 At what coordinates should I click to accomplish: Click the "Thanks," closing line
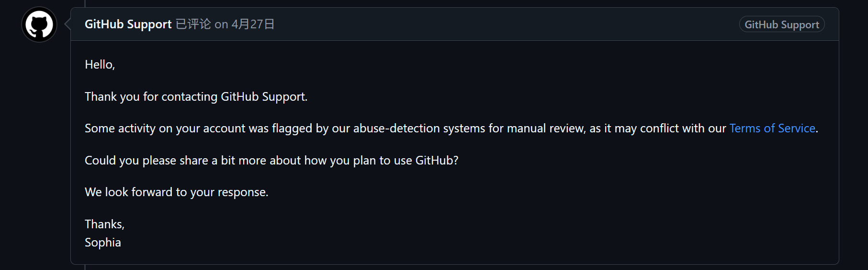pyautogui.click(x=104, y=224)
